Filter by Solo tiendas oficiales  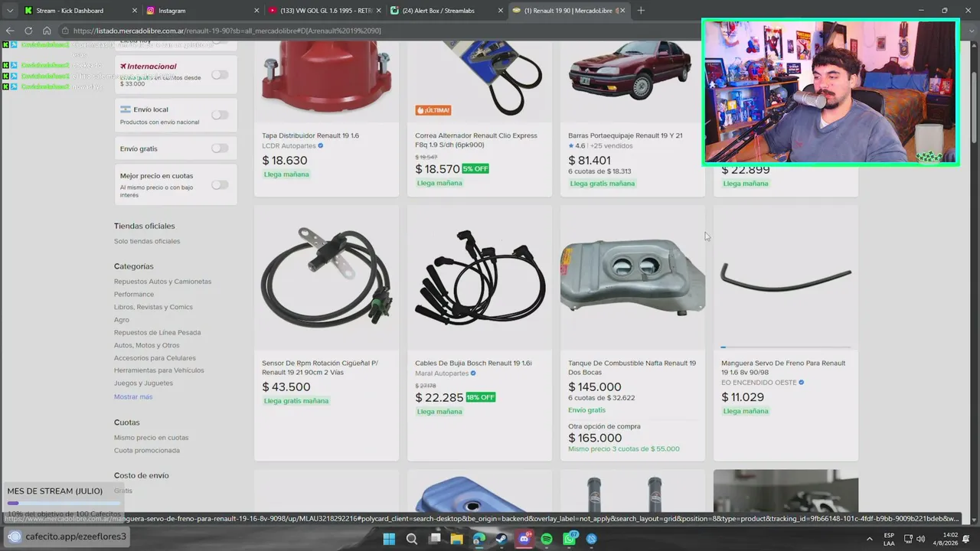click(147, 241)
